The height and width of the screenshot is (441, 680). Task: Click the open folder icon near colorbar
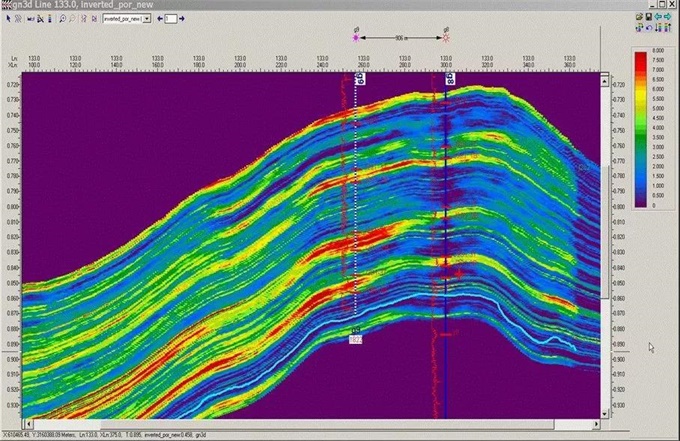click(640, 17)
